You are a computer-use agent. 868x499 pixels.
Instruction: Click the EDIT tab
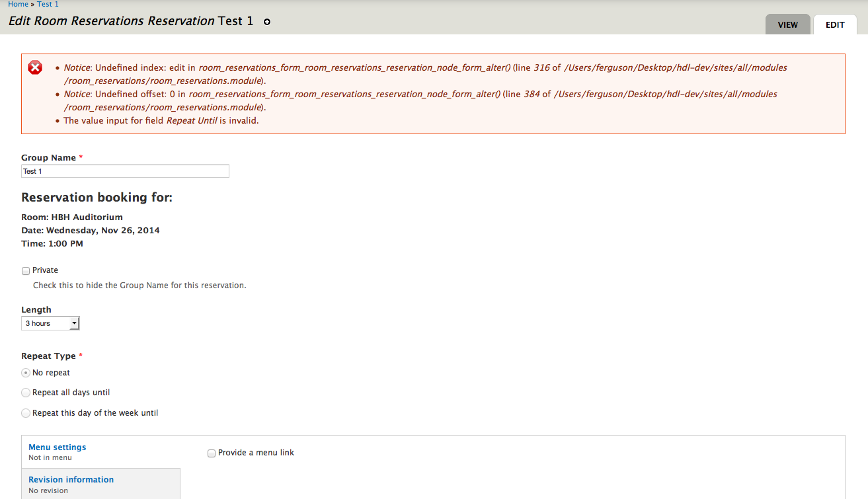(x=834, y=24)
